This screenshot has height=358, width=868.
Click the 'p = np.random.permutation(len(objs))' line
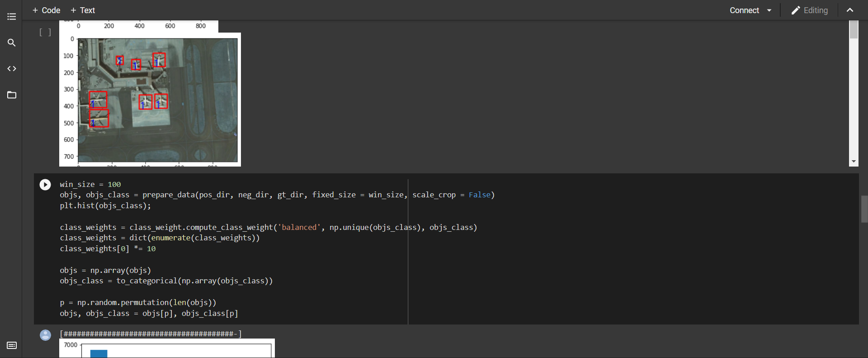click(x=138, y=302)
